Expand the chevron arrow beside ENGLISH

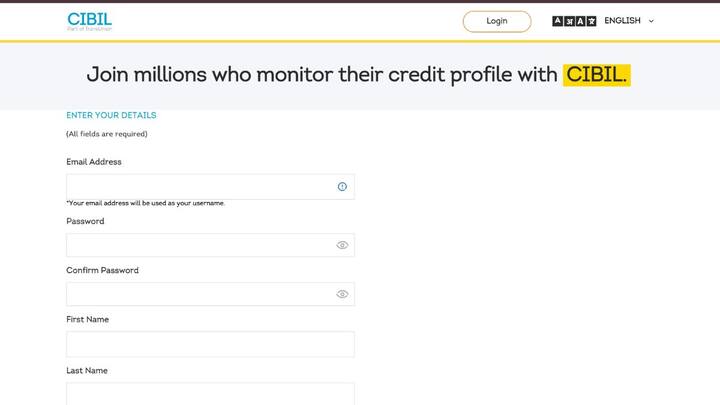click(651, 21)
